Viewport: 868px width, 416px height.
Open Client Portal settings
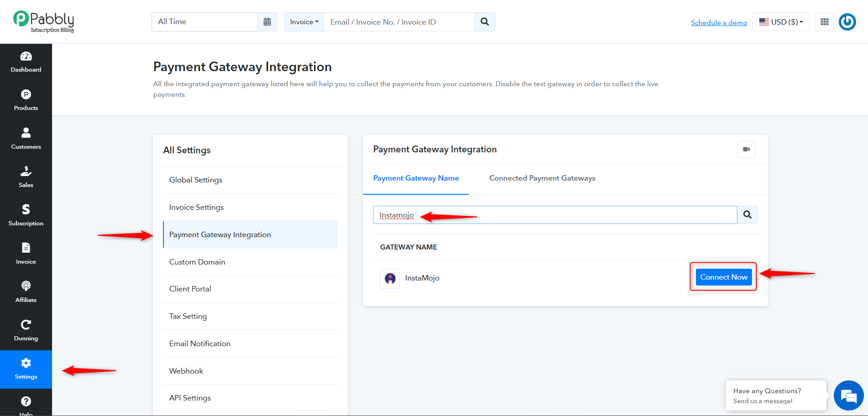pos(250,289)
